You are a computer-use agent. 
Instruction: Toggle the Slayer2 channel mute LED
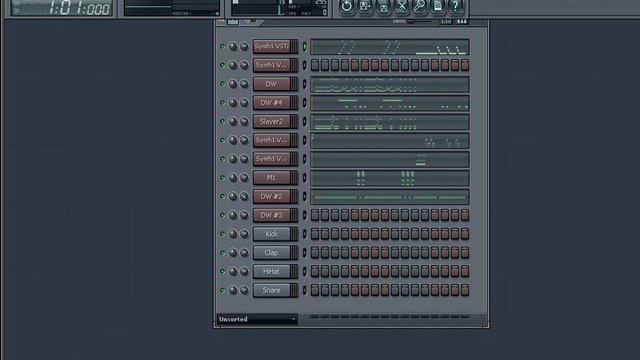[222, 121]
